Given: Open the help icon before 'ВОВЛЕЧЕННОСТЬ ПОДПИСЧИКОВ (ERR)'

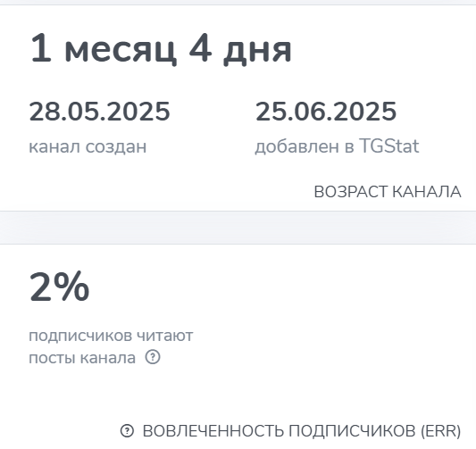Looking at the screenshot, I should click(x=127, y=431).
